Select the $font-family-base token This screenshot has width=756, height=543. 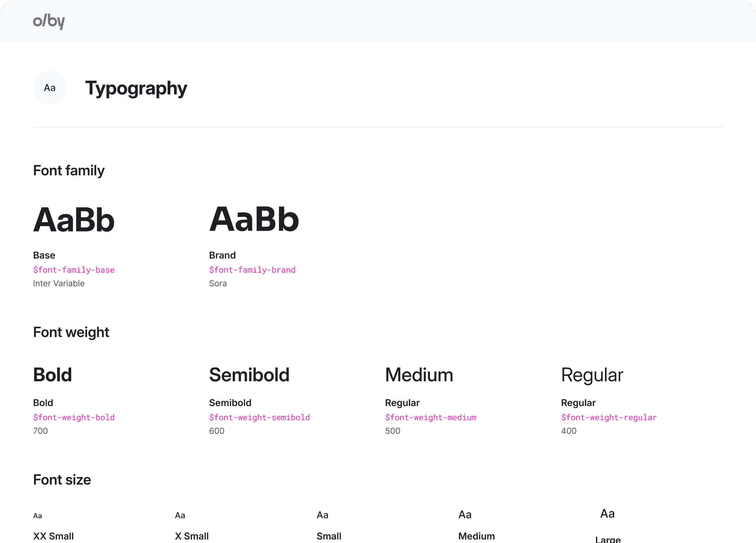pyautogui.click(x=74, y=270)
